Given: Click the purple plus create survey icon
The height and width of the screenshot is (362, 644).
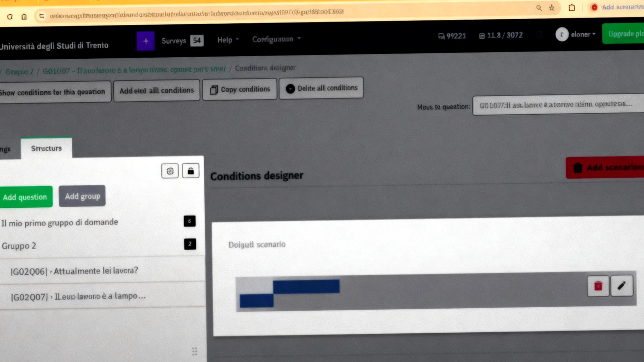Looking at the screenshot, I should 145,41.
